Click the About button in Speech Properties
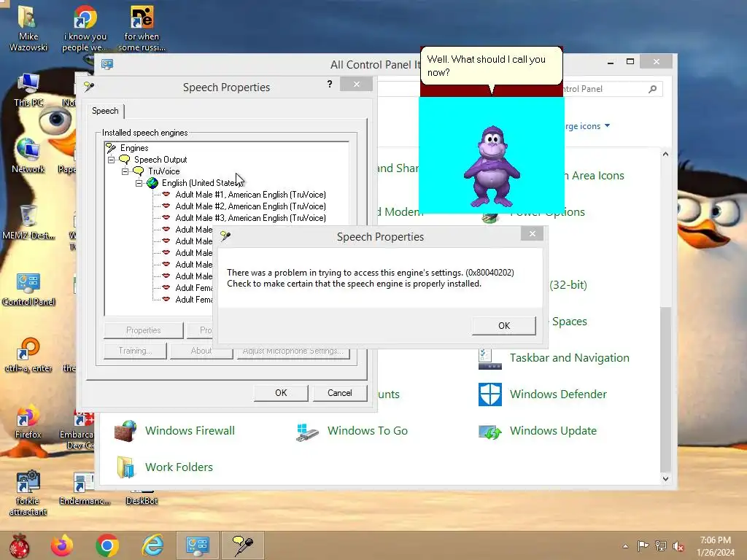The image size is (747, 560). coord(201,351)
